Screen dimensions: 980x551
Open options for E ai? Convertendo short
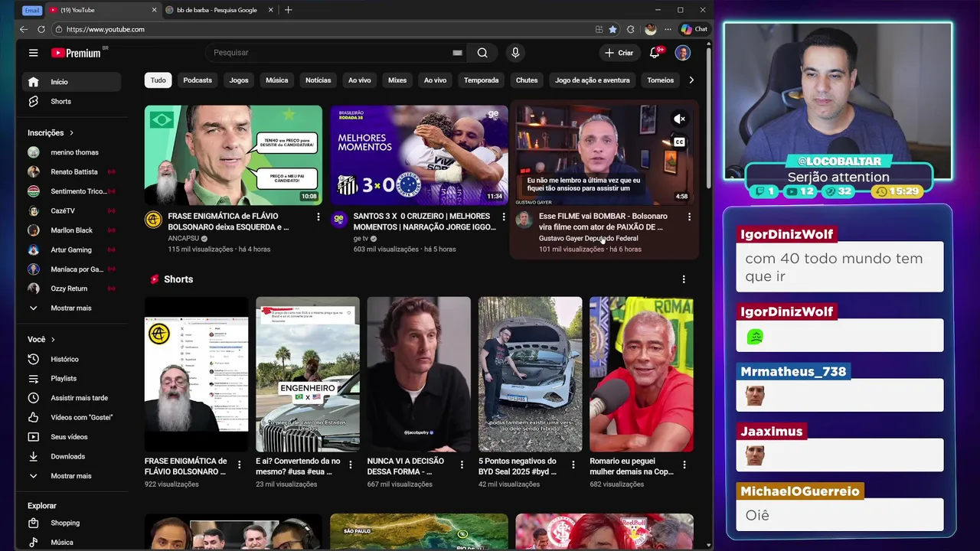tap(351, 465)
